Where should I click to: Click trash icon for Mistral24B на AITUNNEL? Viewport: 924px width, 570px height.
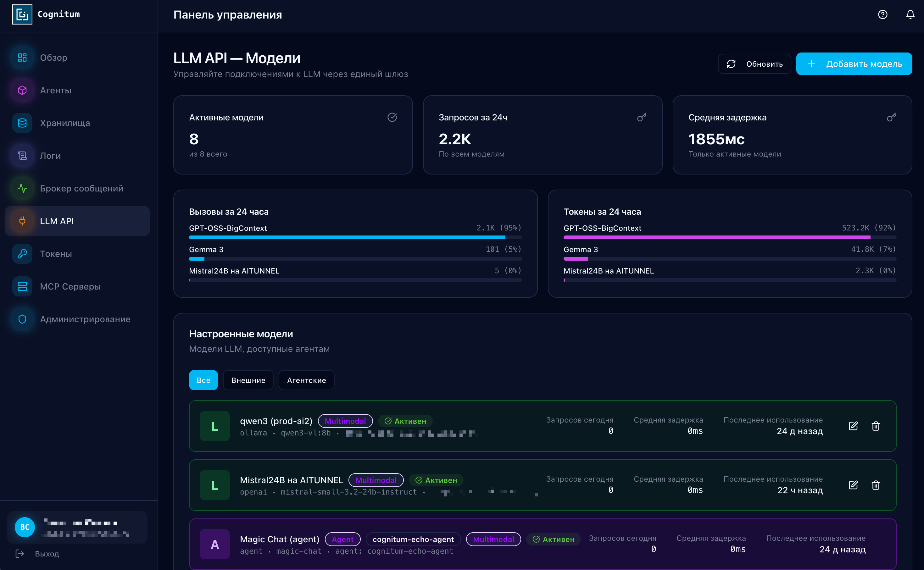coord(875,485)
